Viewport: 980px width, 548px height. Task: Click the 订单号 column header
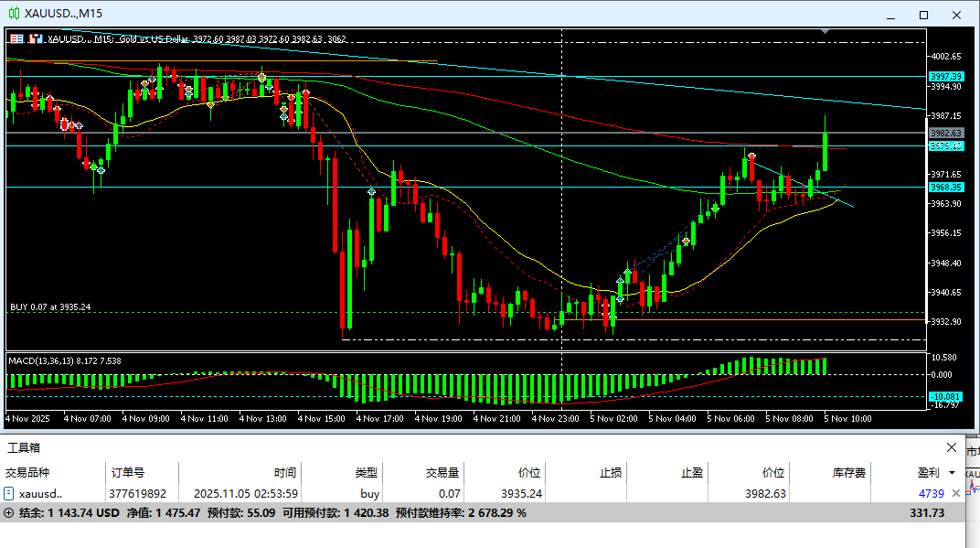point(128,473)
